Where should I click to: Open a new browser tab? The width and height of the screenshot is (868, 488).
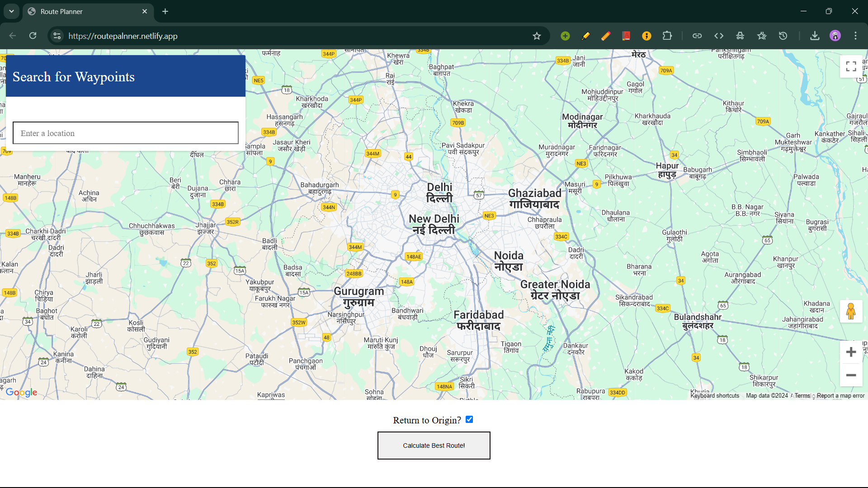[165, 11]
